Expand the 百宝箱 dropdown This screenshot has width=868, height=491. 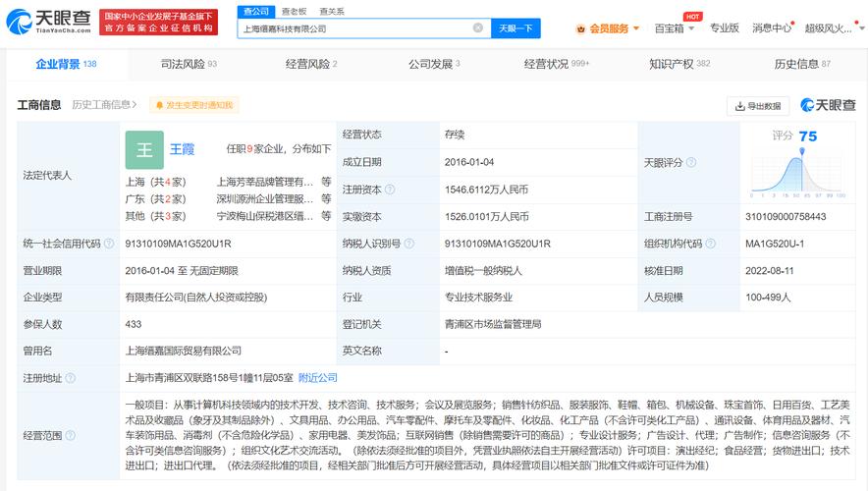(675, 28)
